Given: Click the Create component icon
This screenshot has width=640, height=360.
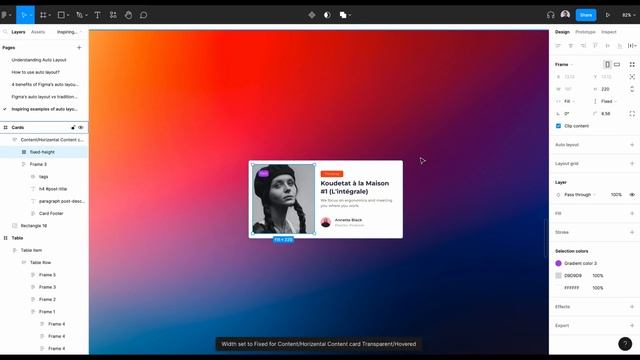Looking at the screenshot, I should click(312, 15).
